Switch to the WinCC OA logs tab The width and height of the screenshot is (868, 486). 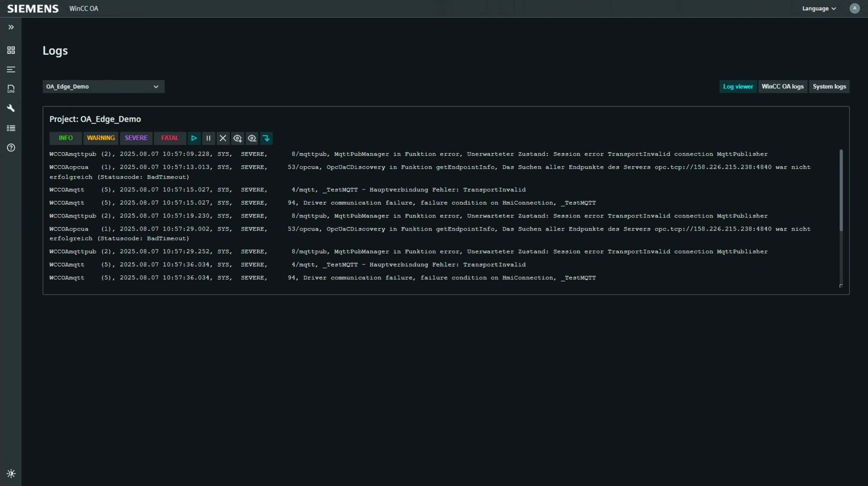pyautogui.click(x=782, y=87)
